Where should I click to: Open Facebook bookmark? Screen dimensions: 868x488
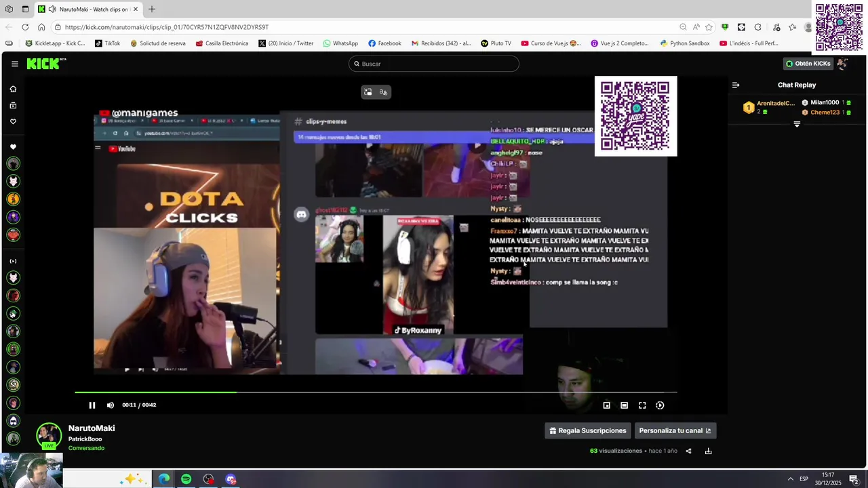pyautogui.click(x=384, y=43)
